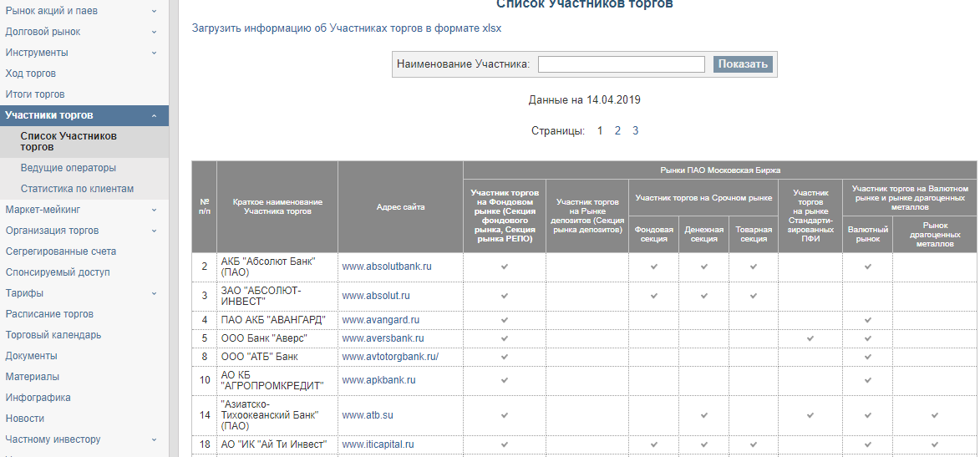Download participants list in xlsx format link

click(346, 28)
